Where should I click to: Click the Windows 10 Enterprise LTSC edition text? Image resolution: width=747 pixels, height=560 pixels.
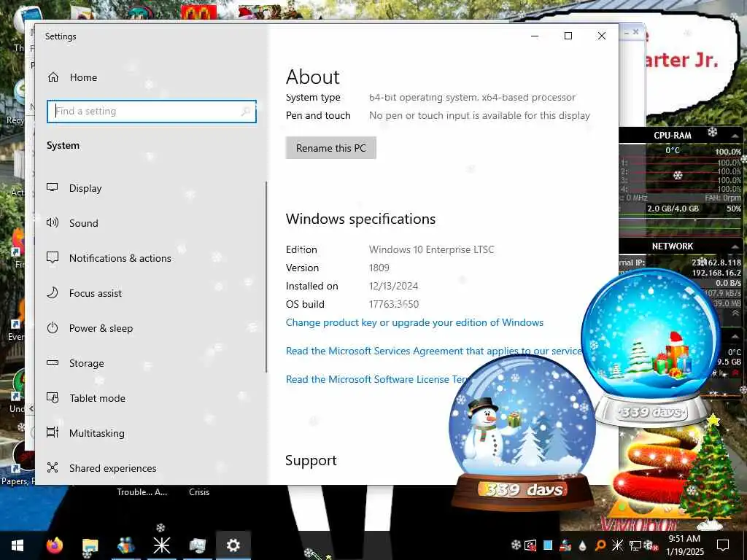432,249
